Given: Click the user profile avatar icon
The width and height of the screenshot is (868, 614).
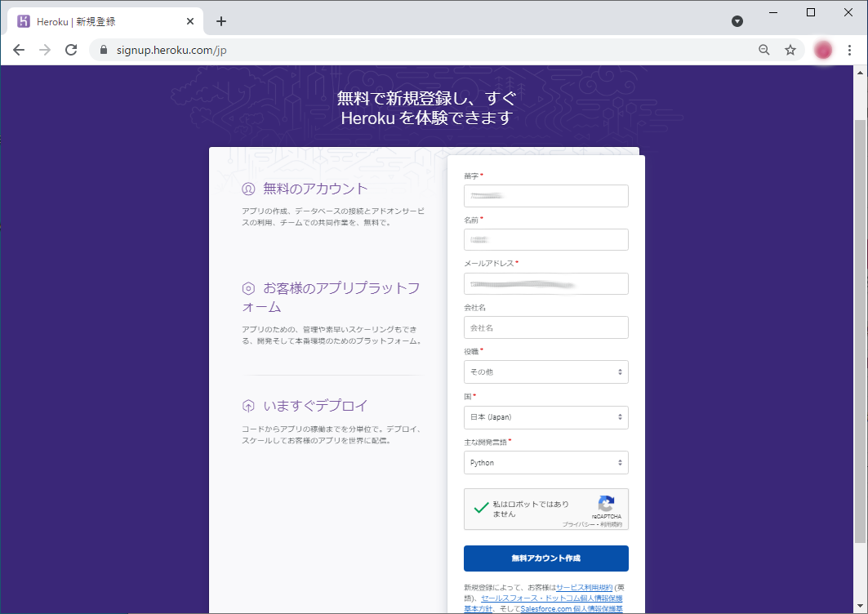Looking at the screenshot, I should click(822, 50).
